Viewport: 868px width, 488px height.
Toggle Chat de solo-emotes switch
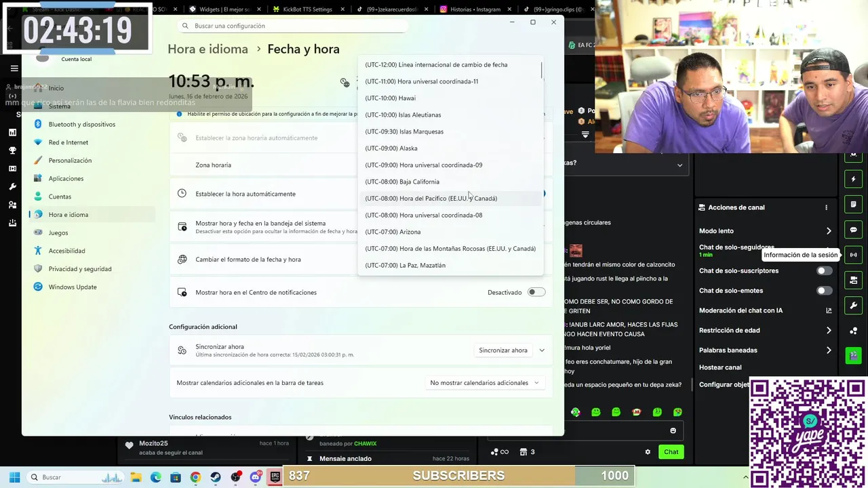[824, 291]
